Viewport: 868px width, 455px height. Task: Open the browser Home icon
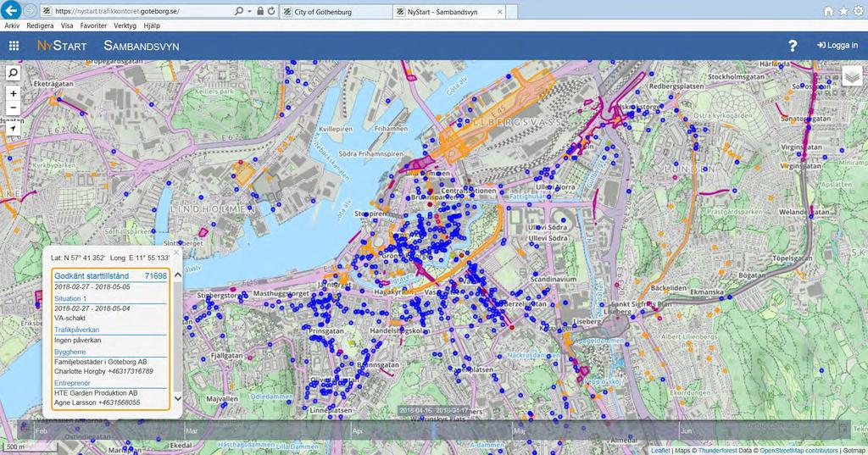click(829, 11)
